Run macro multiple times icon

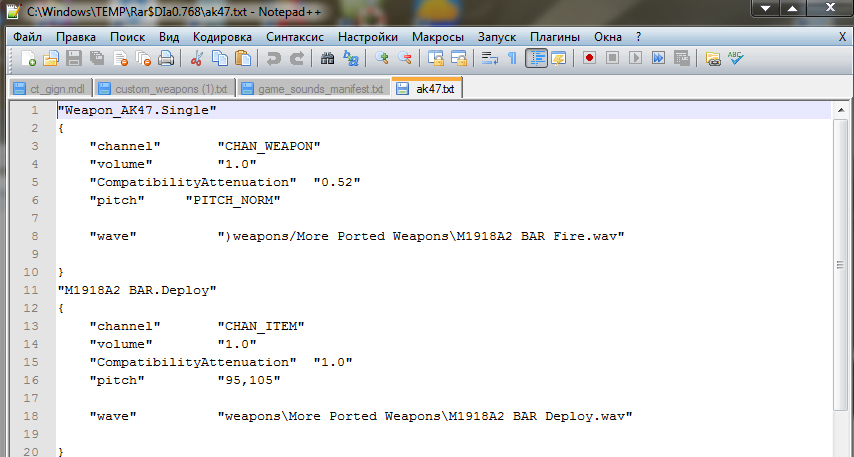[x=658, y=58]
